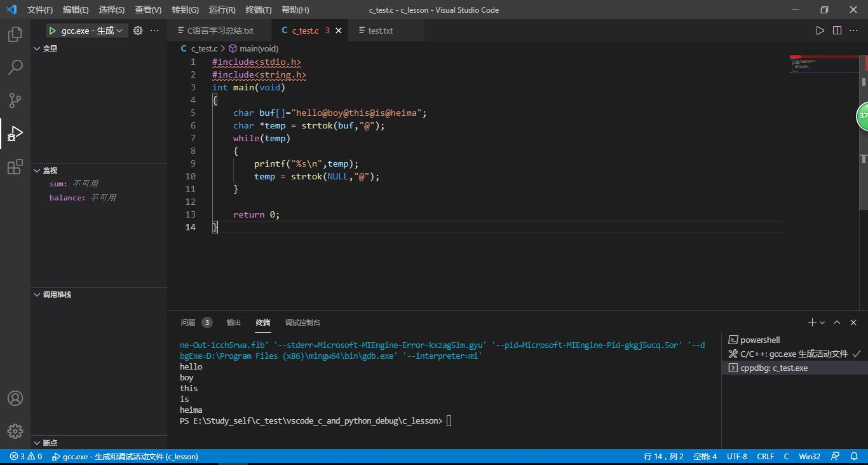868x465 pixels.
Task: Open the 转到(G) menu
Action: tap(185, 10)
